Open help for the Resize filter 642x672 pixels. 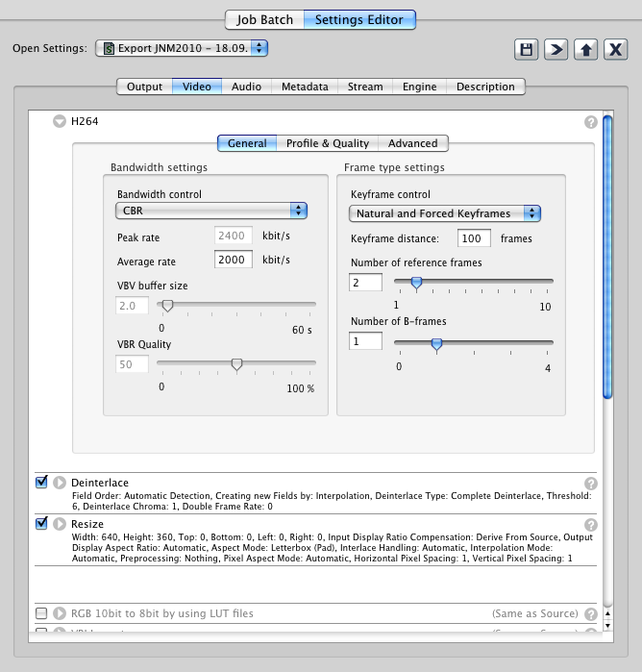click(x=590, y=525)
